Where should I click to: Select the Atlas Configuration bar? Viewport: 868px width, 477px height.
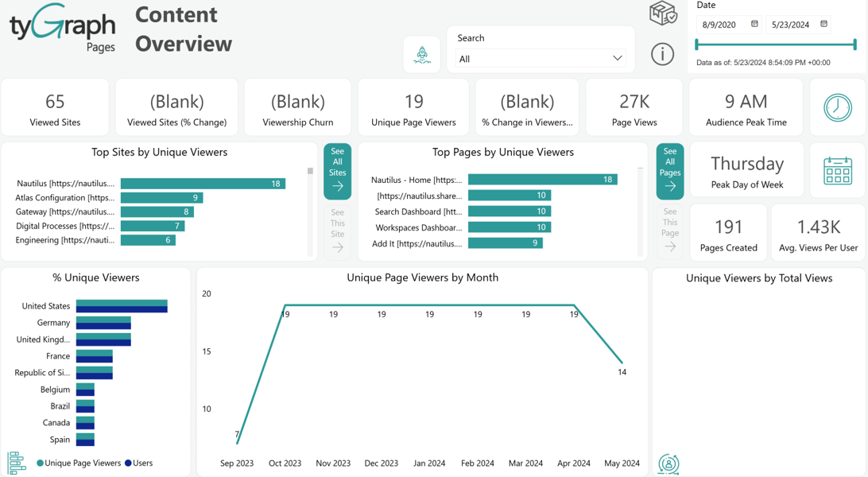click(x=161, y=197)
